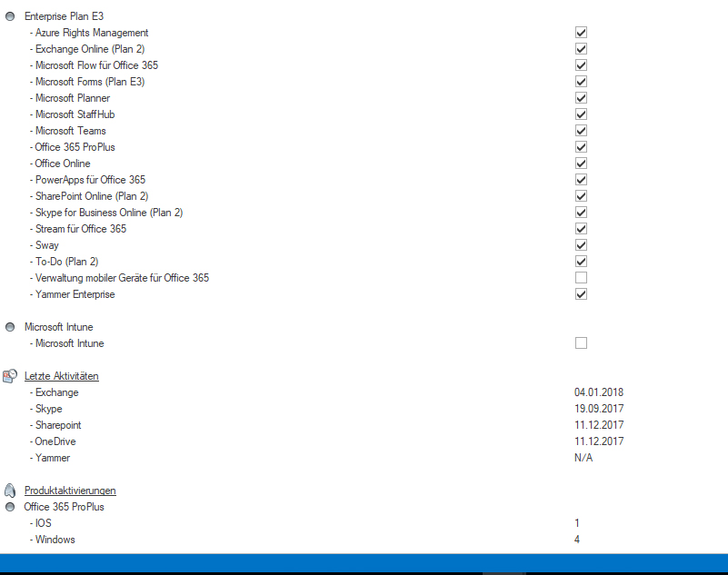Toggle the Sway checkbox
The width and height of the screenshot is (728, 575).
coord(581,245)
